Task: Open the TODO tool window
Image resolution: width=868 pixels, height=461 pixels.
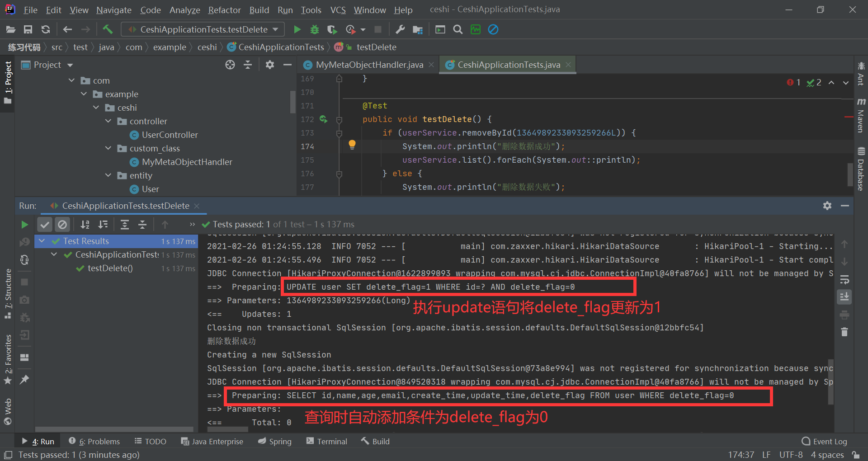Action: [x=151, y=442]
